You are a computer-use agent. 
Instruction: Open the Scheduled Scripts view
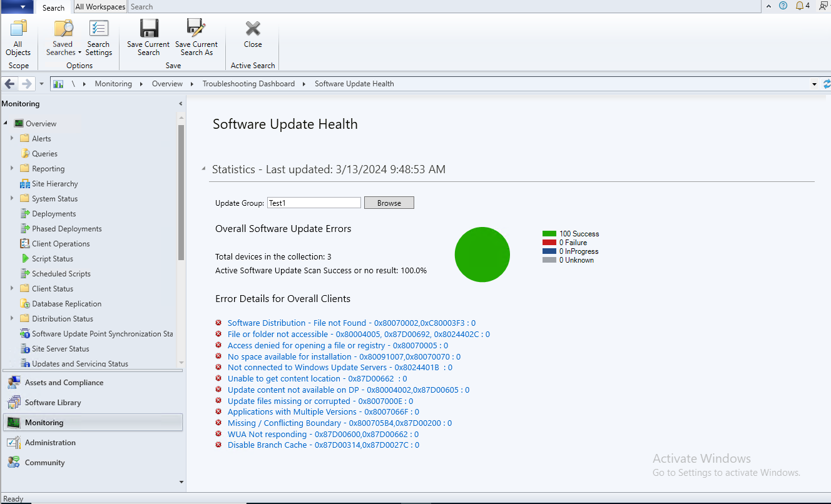(x=58, y=273)
